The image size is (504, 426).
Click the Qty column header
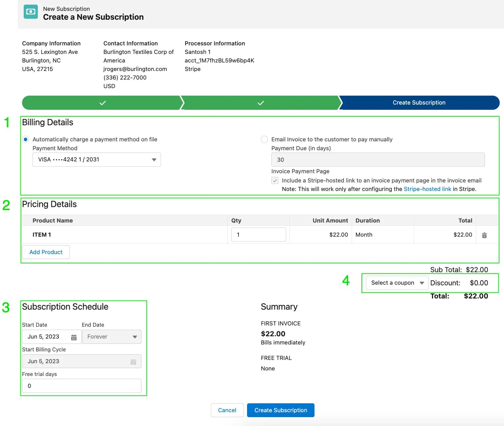click(236, 221)
